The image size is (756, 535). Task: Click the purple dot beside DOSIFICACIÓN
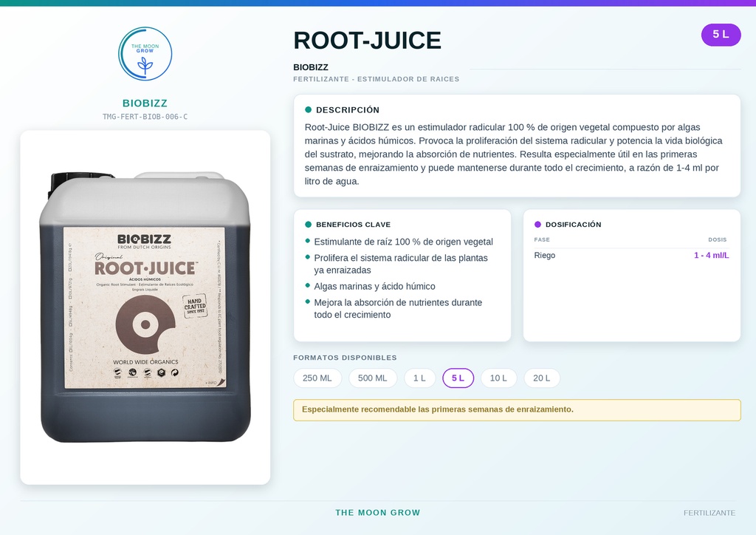tap(537, 225)
